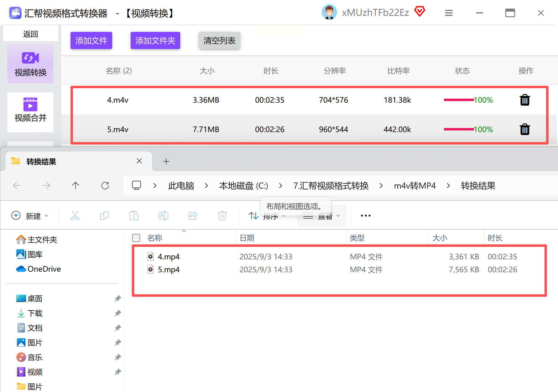The image size is (558, 392).
Task: Remove 5.m4v with the trash icon
Action: click(x=525, y=129)
